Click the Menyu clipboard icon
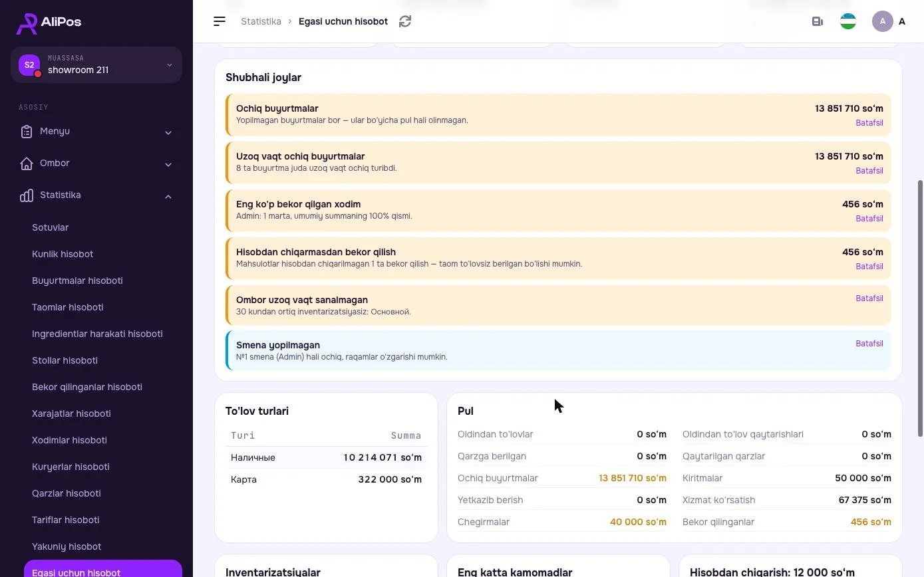The image size is (924, 577). pos(26,132)
